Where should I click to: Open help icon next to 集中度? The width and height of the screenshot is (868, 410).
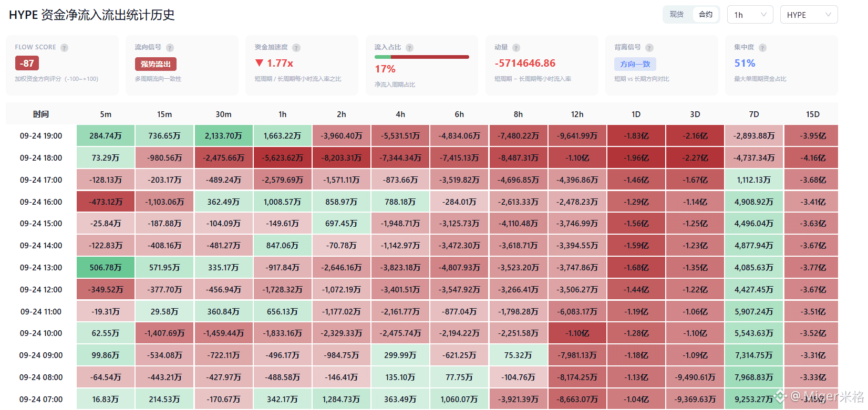pos(762,48)
